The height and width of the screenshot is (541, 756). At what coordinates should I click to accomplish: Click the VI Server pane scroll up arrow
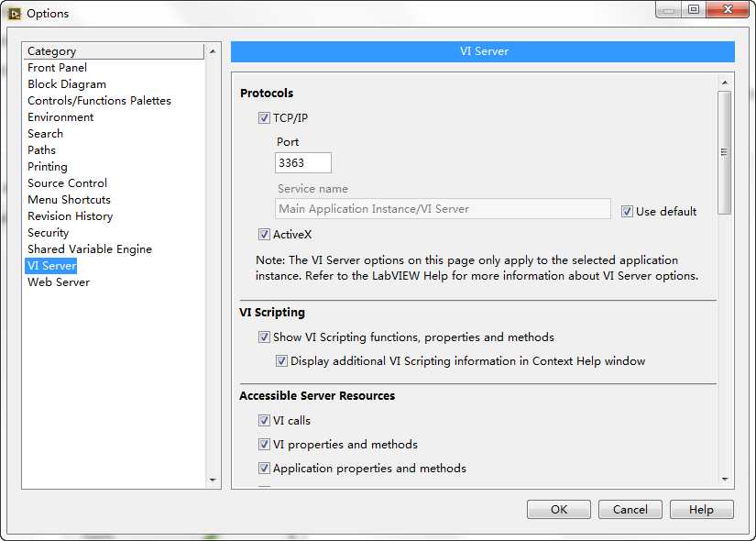[725, 83]
